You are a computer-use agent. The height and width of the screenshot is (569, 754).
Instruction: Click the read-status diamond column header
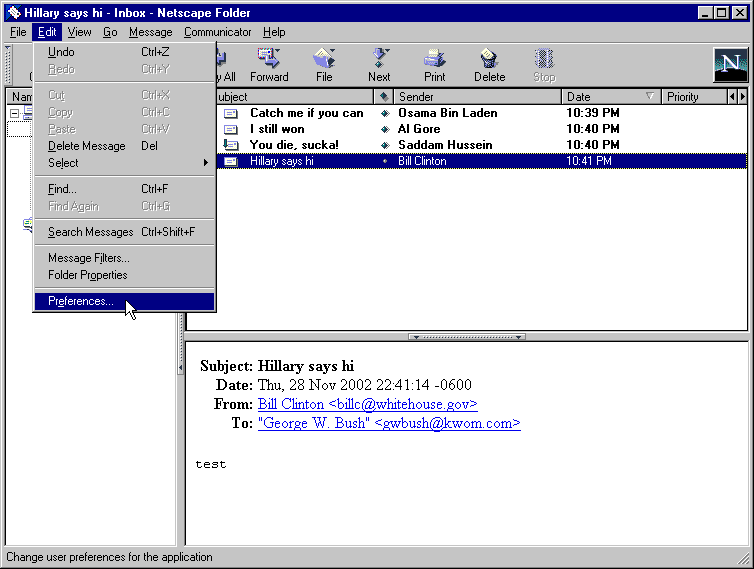click(x=384, y=97)
